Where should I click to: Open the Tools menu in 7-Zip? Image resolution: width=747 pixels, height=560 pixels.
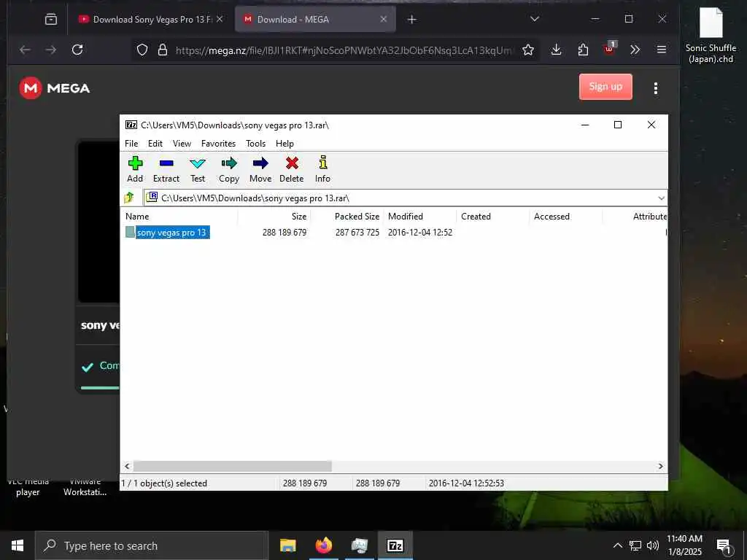pos(255,144)
